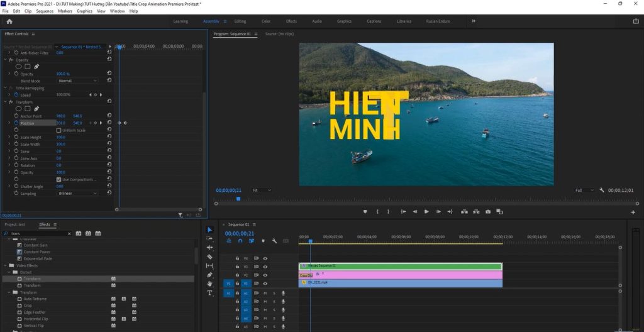Clear the effects search field
Viewport: 644px width, 332px height.
pyautogui.click(x=69, y=233)
